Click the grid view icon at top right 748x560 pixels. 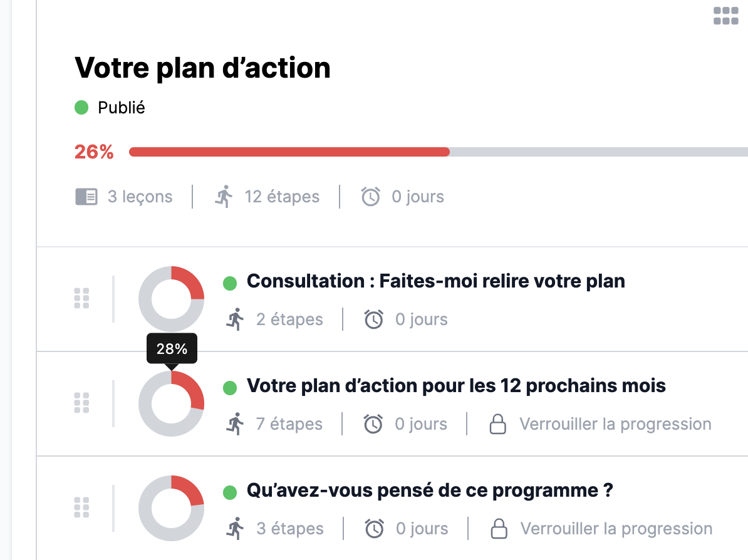pyautogui.click(x=725, y=16)
